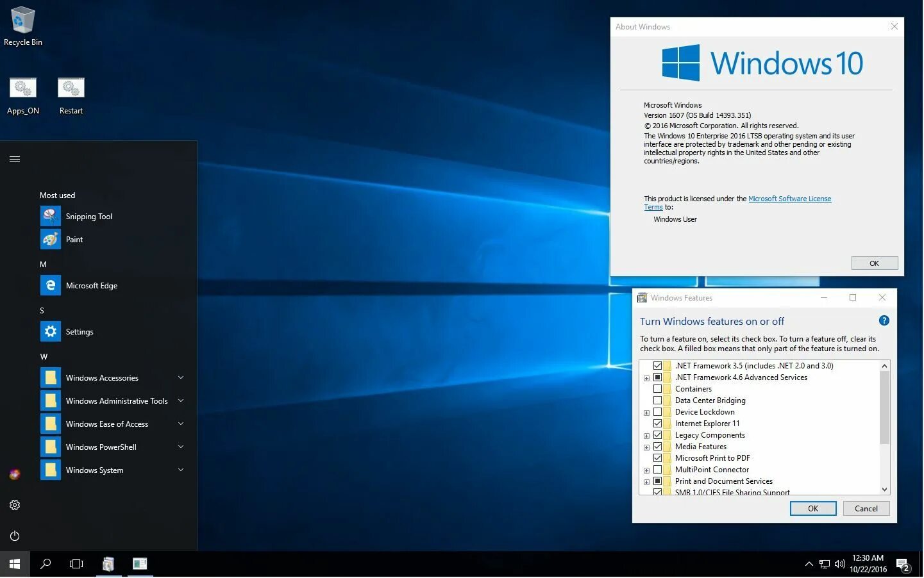This screenshot has width=924, height=578.
Task: Open Task View on taskbar
Action: coord(76,564)
